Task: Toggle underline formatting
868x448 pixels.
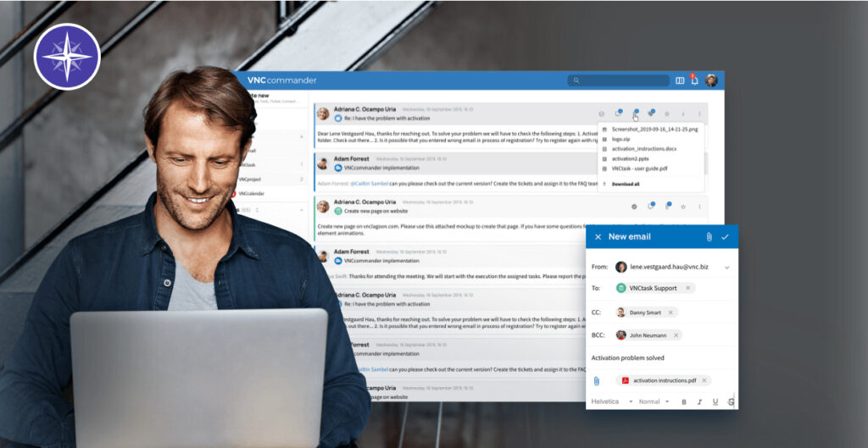Action: pos(715,402)
